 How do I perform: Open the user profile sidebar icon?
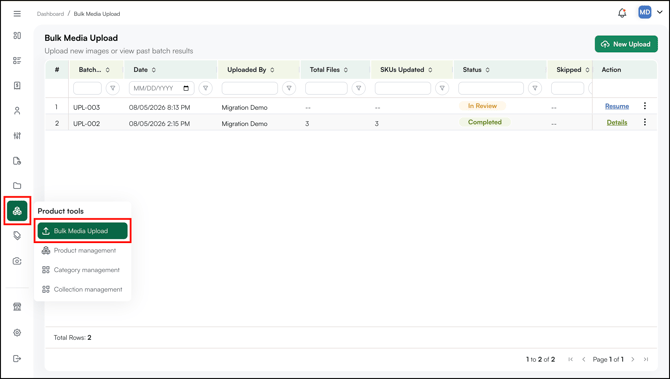(x=17, y=111)
